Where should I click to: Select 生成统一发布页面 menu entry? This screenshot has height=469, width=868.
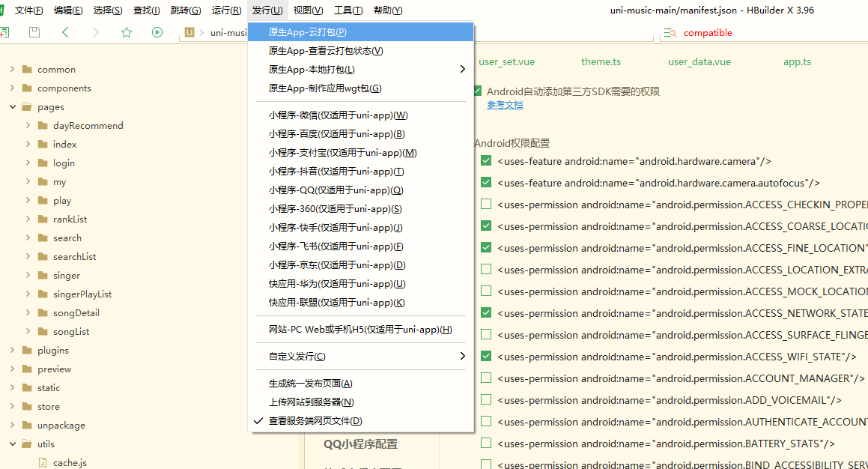click(361, 383)
